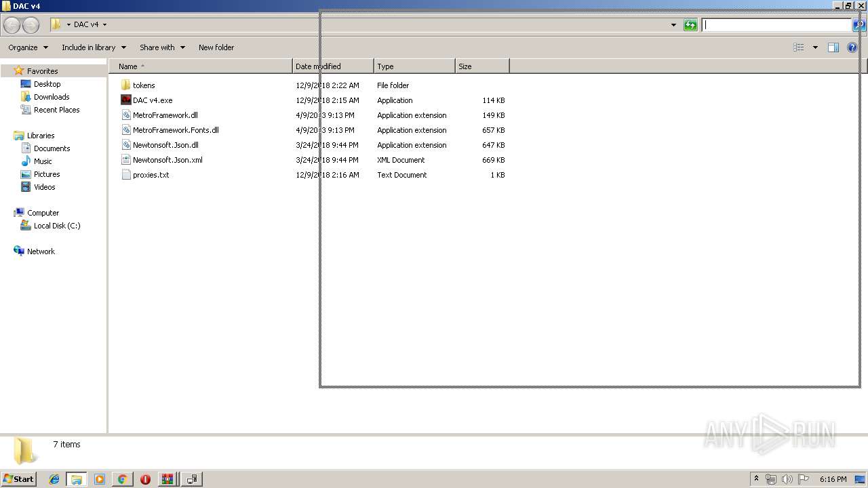Open the Action Center flag icon

click(x=804, y=479)
